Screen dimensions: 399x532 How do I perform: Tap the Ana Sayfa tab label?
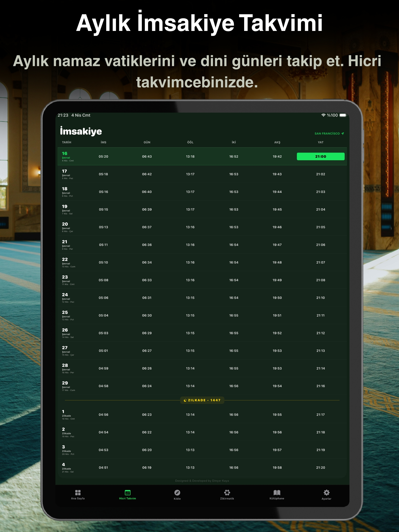pos(78,498)
